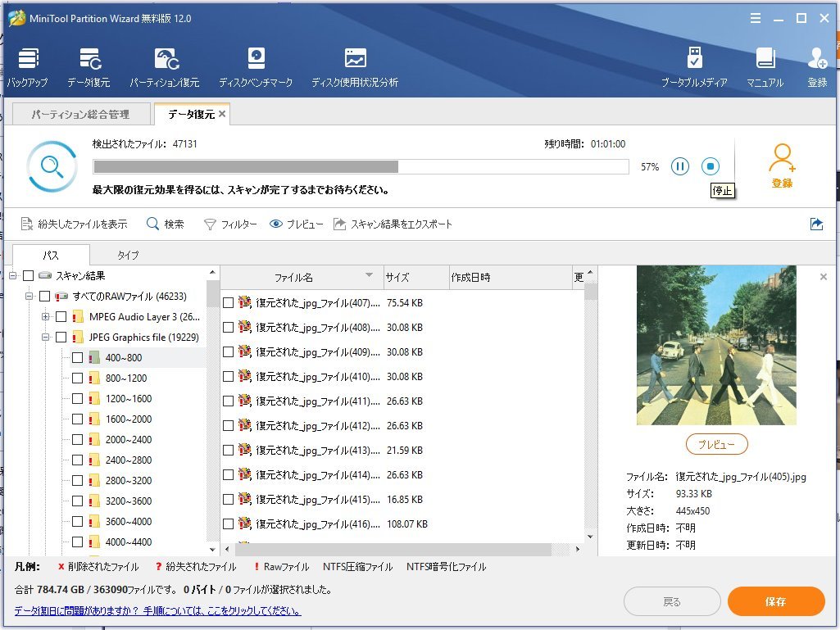Check the すべてのRAWファイル checkbox
This screenshot has height=630, width=840.
[45, 296]
